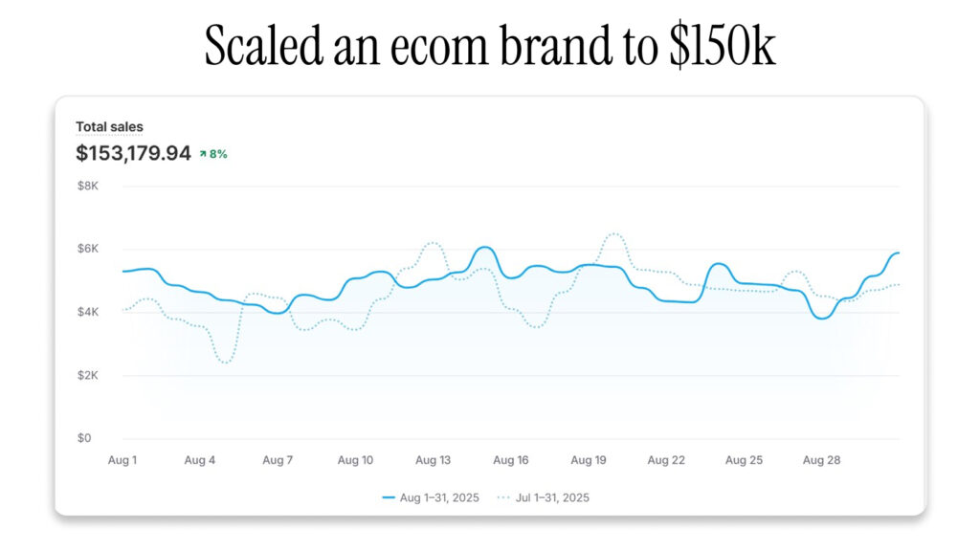Select the Aug 7 date label
Image resolution: width=980 pixels, height=551 pixels.
[x=278, y=460]
